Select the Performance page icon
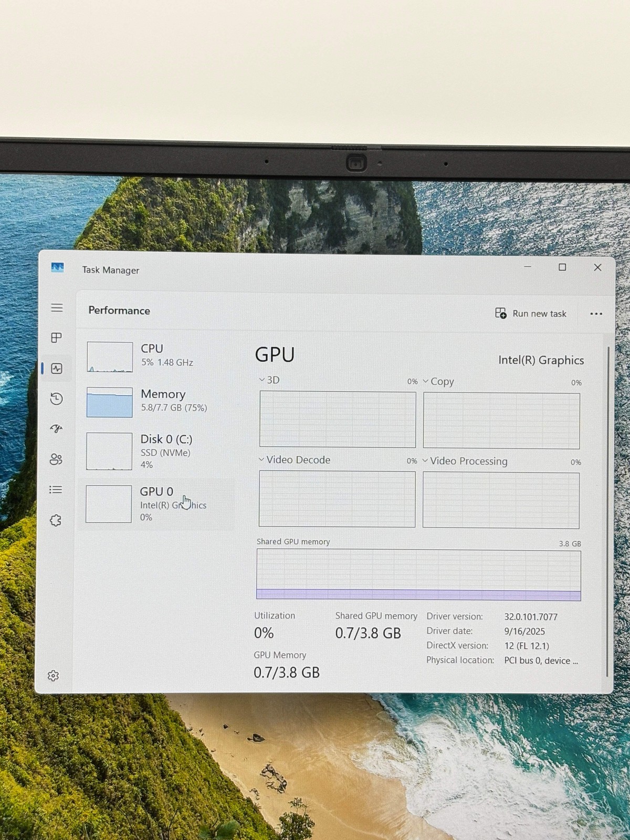The height and width of the screenshot is (840, 630). 57,369
